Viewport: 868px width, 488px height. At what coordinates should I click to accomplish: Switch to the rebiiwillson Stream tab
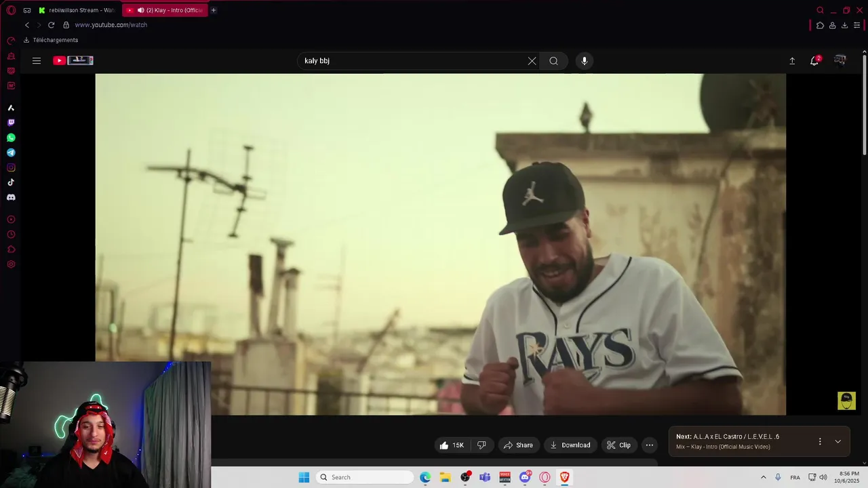[x=77, y=10]
